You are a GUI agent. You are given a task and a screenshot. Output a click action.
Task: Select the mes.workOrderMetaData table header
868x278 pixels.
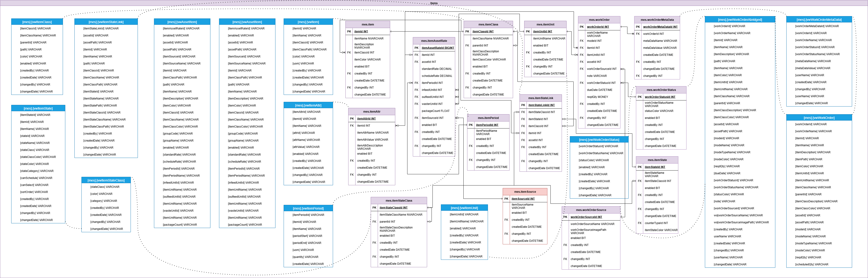657,20
